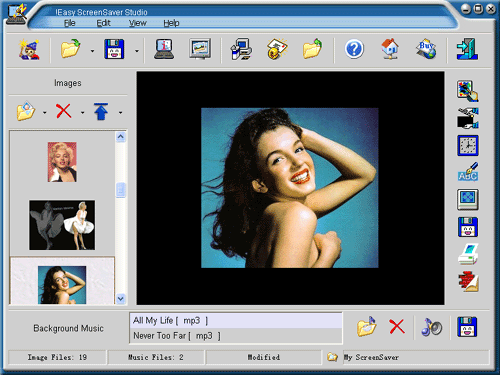
Task: Click the image list scroll down arrow
Action: pos(121,299)
